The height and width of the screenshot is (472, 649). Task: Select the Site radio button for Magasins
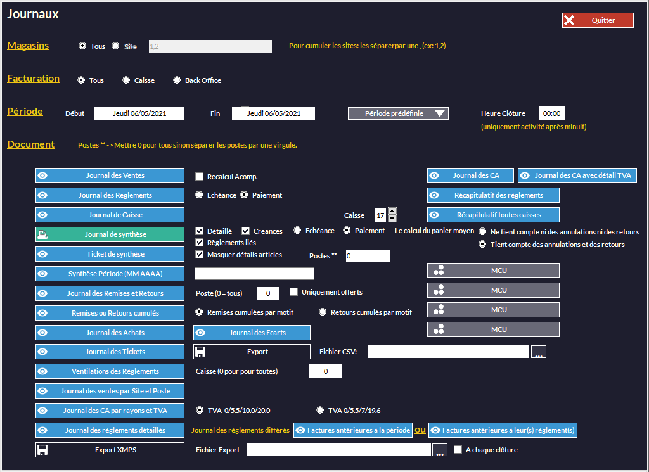point(116,45)
